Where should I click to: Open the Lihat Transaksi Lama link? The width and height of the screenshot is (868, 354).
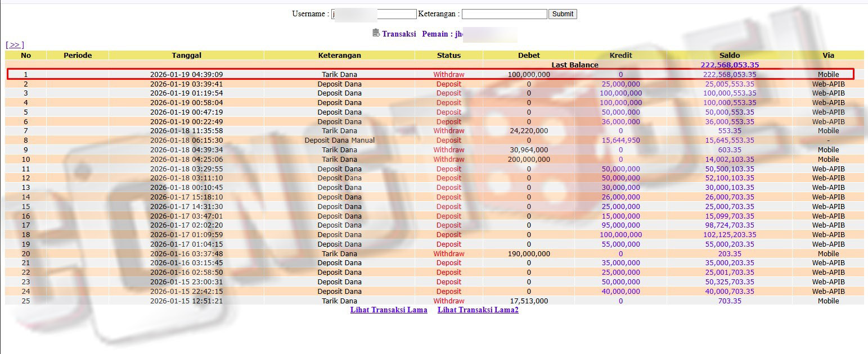point(389,310)
